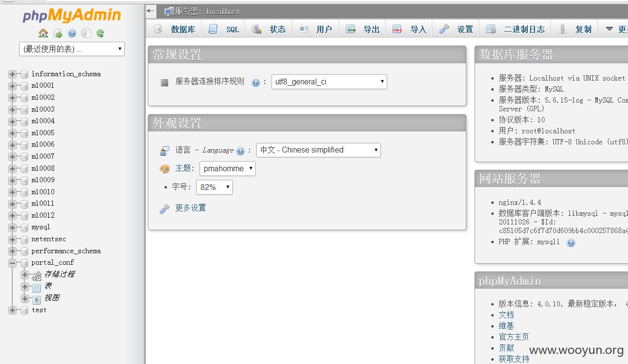Screen dimensions: 628x364
Task: Select the netentsec database
Action: coord(48,239)
